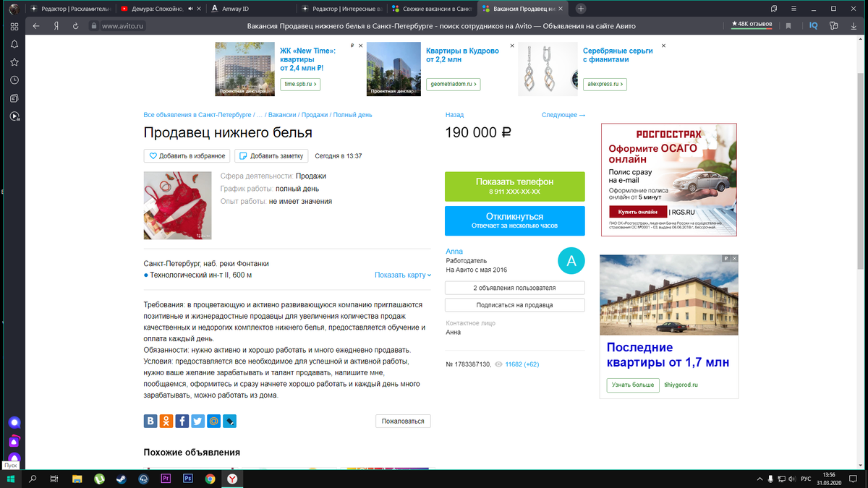
Task: Click Показать телефон green button
Action: coord(514,187)
